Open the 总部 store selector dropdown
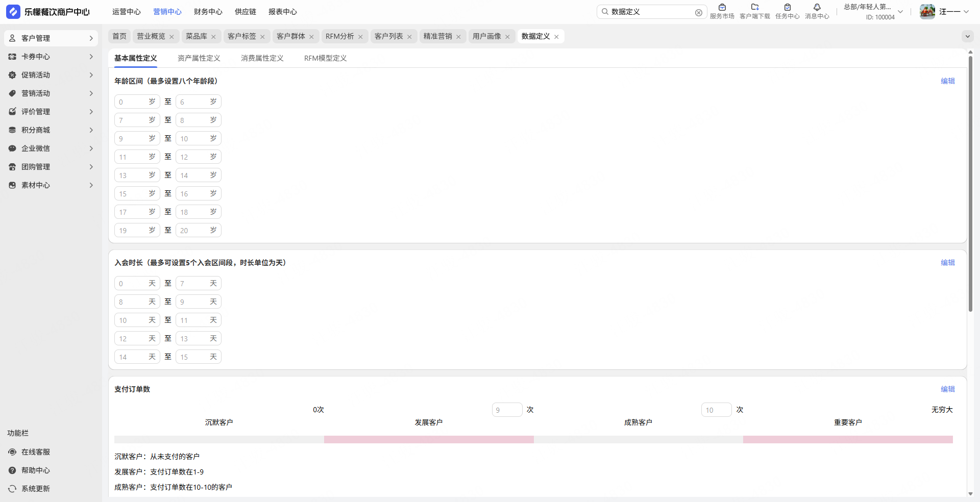Viewport: 980px width, 502px height. click(x=900, y=12)
